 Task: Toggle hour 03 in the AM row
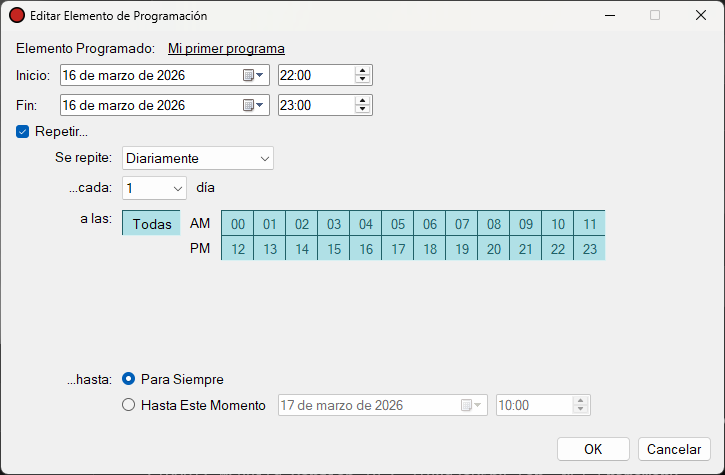click(333, 224)
